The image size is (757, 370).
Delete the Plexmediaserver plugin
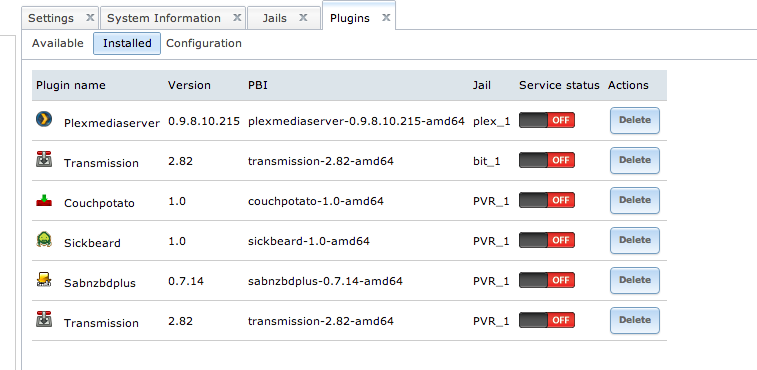pos(635,120)
